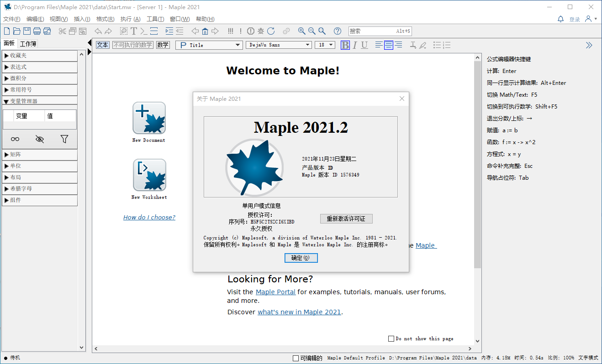Click the save file toolbar icon
The width and height of the screenshot is (602, 364).
pyautogui.click(x=27, y=31)
